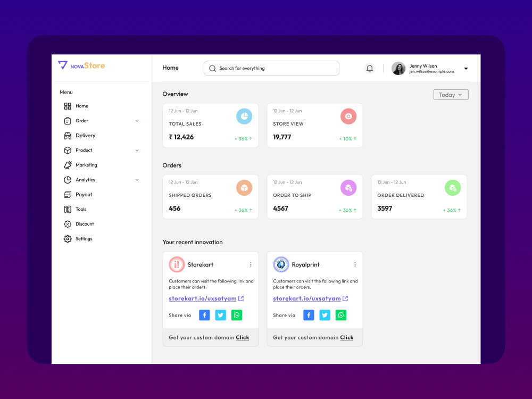Click the Order To Ship 4567 value
This screenshot has width=532, height=399.
click(x=280, y=209)
